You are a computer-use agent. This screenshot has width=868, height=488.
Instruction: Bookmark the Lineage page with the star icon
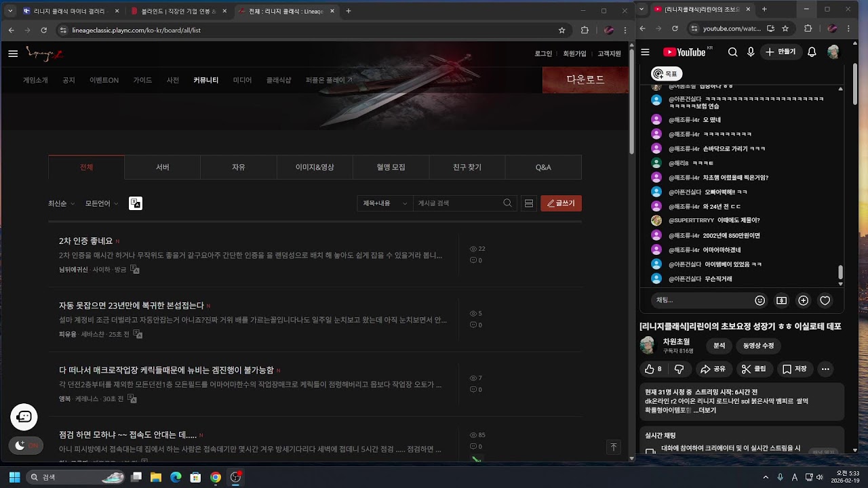coord(561,30)
